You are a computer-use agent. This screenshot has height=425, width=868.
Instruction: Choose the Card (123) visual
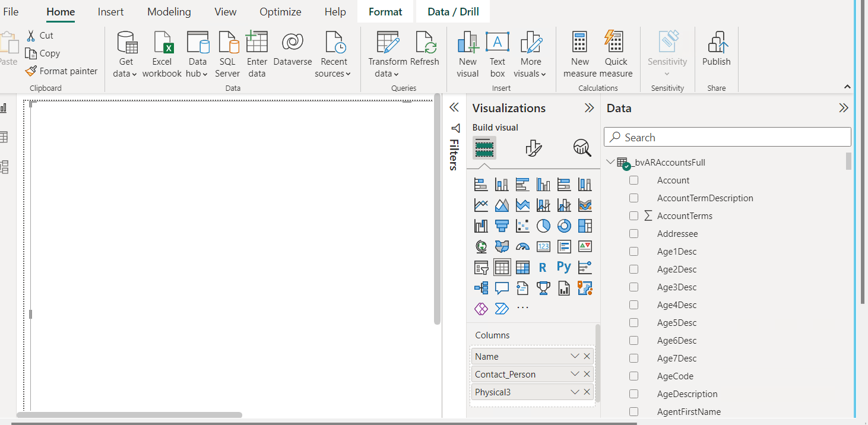pos(543,247)
